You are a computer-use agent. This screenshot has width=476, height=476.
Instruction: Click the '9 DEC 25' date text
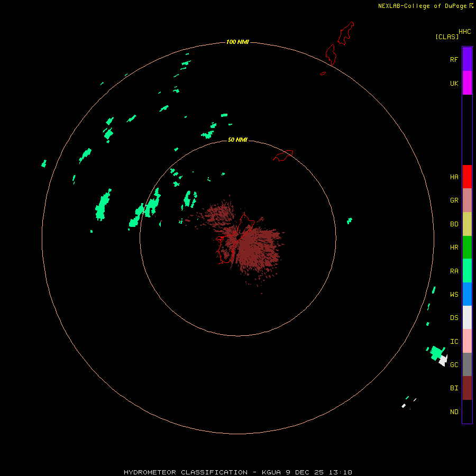click(x=305, y=472)
